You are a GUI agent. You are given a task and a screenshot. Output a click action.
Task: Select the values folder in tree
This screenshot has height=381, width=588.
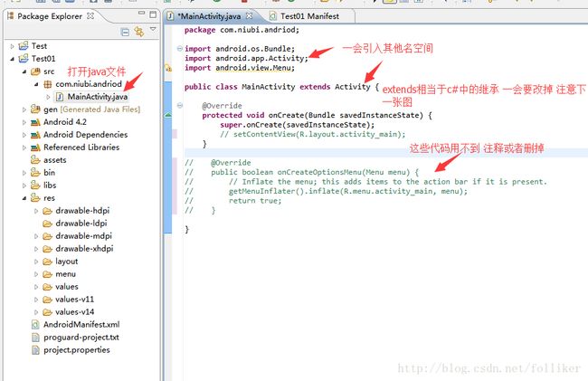(67, 287)
